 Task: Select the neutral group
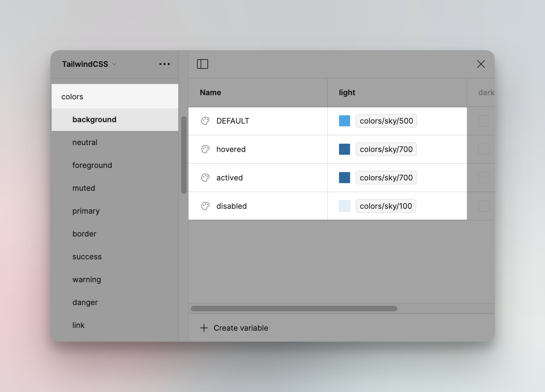tap(115, 142)
